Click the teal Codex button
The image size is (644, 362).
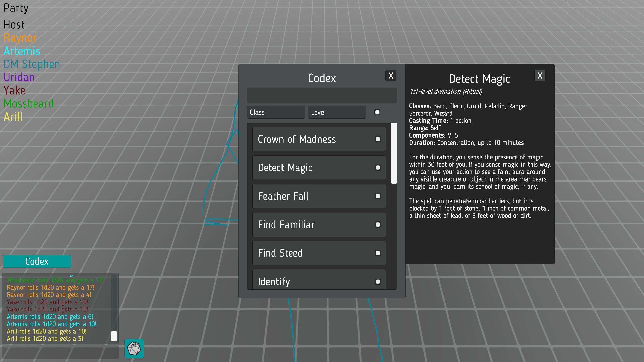pyautogui.click(x=37, y=261)
